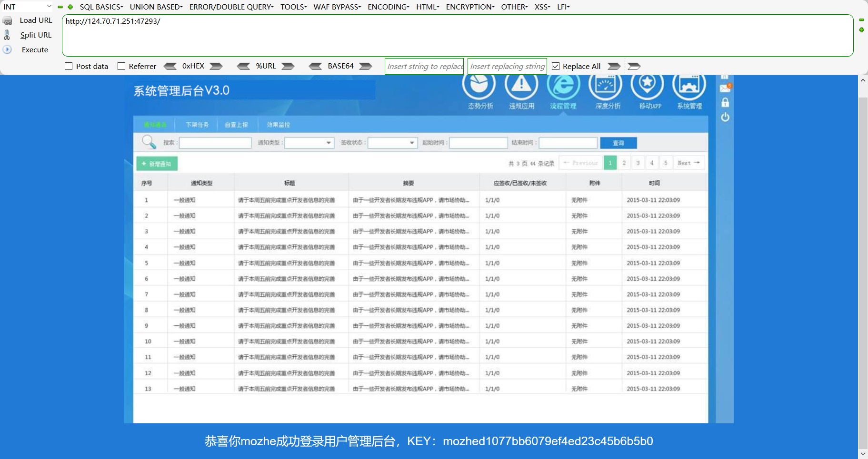The image size is (868, 459).
Task: Expand the ENCRYPTION menu
Action: pos(470,7)
